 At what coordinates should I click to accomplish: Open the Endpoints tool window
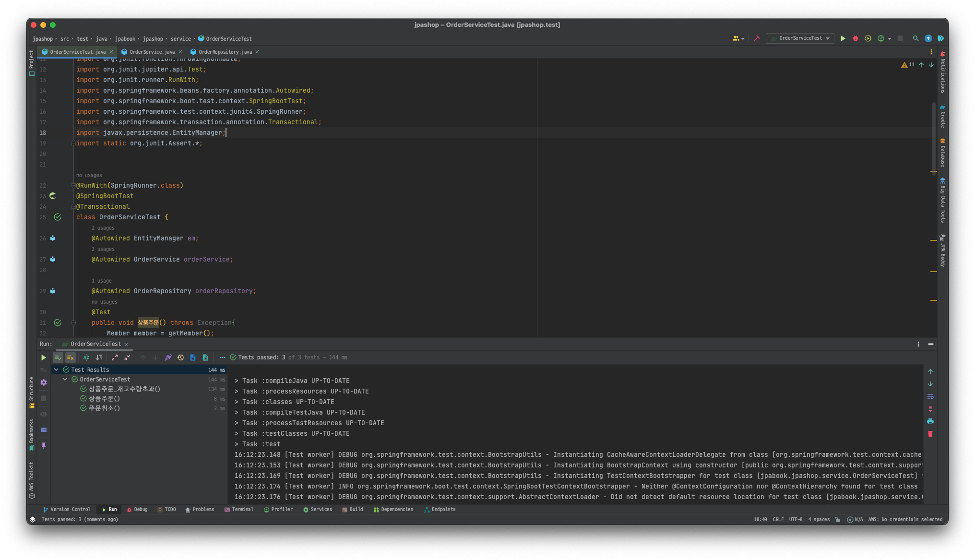pyautogui.click(x=440, y=510)
